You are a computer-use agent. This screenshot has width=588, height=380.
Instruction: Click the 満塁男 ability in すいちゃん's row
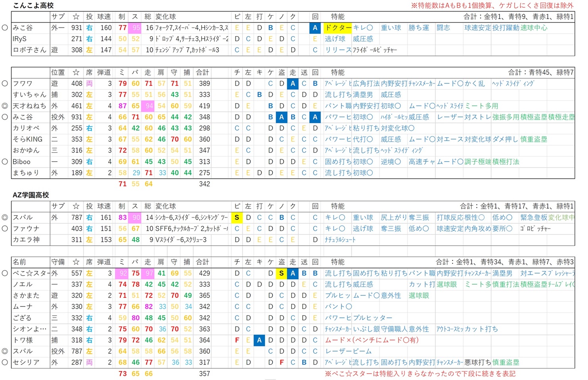(363, 95)
